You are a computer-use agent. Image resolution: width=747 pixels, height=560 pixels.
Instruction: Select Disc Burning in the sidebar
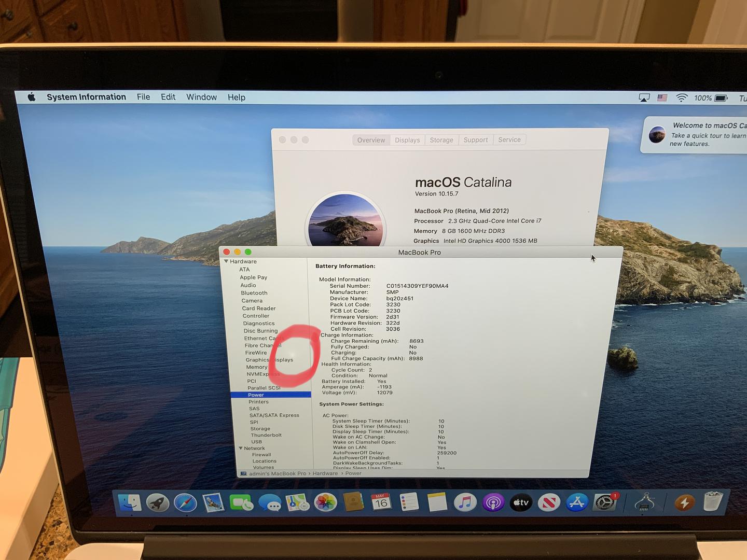(x=260, y=331)
